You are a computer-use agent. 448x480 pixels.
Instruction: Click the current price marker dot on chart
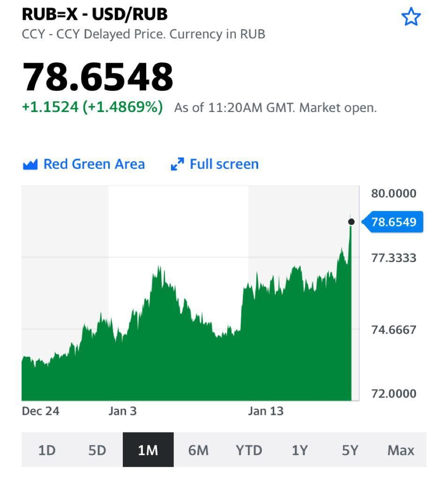point(351,222)
